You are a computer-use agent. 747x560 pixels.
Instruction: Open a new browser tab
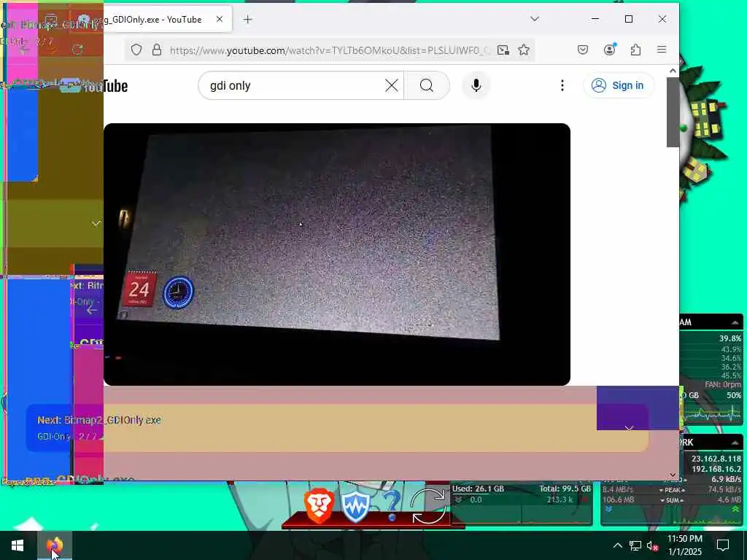(x=248, y=20)
